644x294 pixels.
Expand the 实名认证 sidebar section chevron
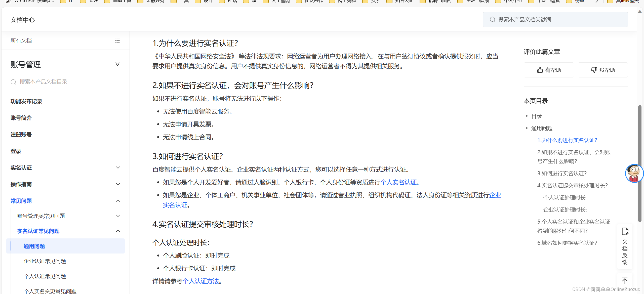pyautogui.click(x=118, y=168)
